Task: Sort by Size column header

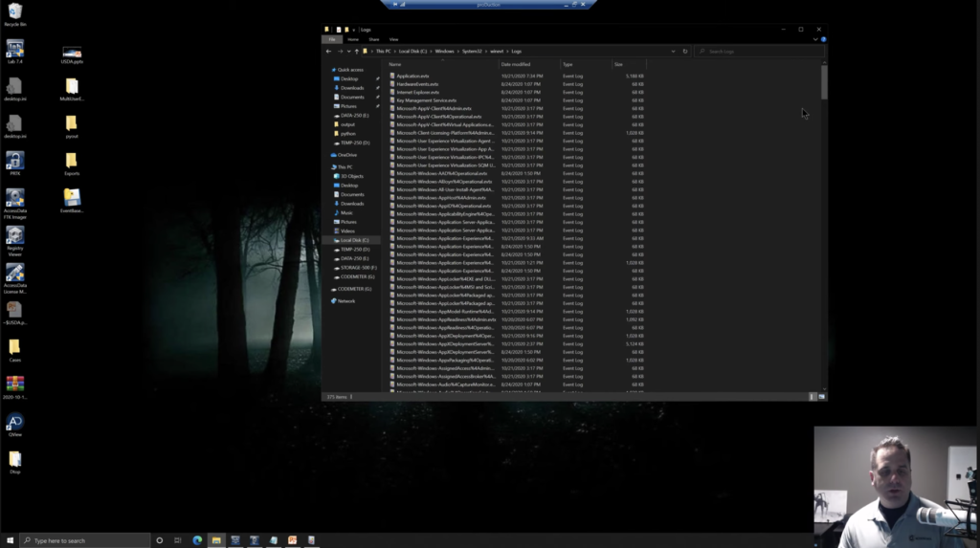Action: 628,64
